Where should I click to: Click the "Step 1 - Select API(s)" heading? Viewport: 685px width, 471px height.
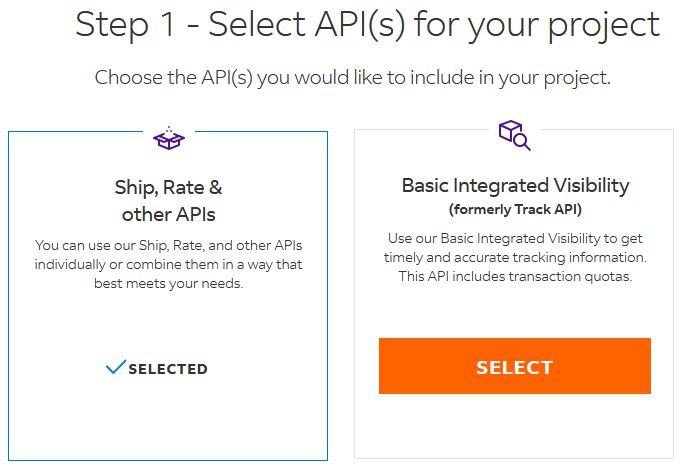tap(367, 25)
